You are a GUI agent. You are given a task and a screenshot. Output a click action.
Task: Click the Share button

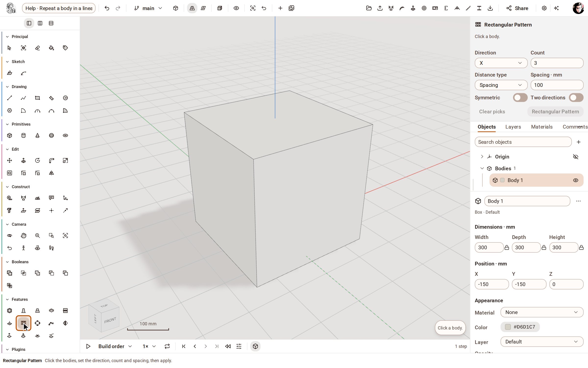coord(517,8)
